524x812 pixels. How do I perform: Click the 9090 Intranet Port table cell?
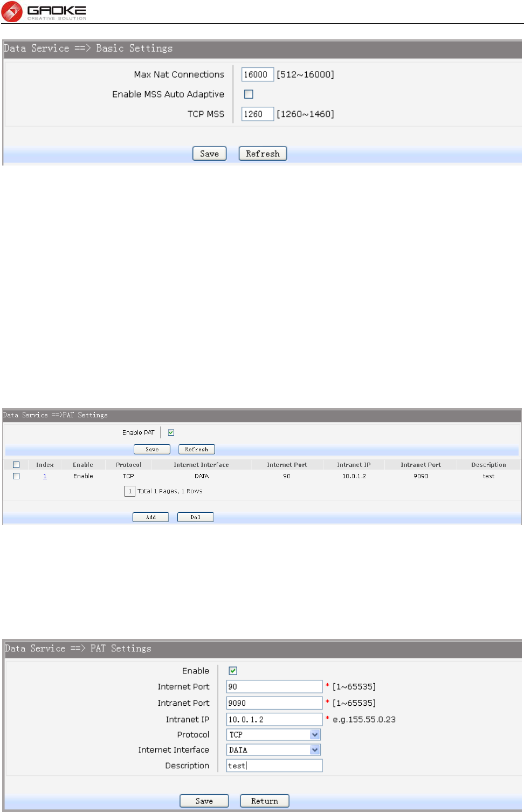pos(421,476)
